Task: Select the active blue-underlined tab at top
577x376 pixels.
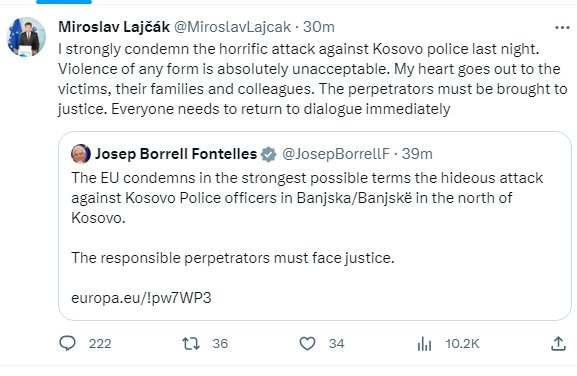Action: pyautogui.click(x=64, y=2)
